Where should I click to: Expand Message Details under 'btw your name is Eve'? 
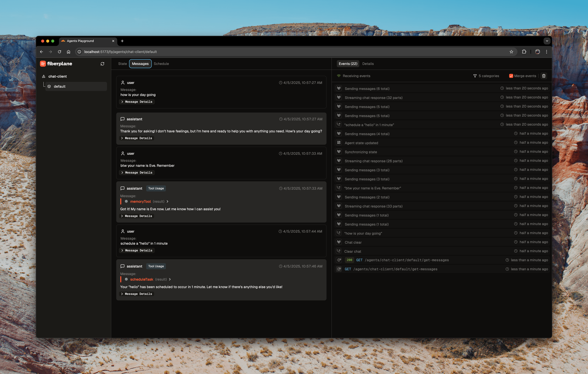point(137,173)
